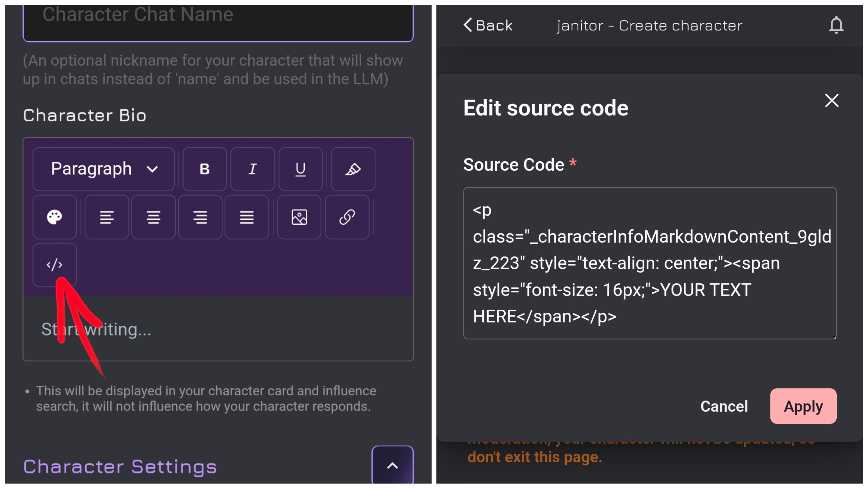Close the Edit source code dialog
This screenshot has height=488, width=868.
point(831,100)
